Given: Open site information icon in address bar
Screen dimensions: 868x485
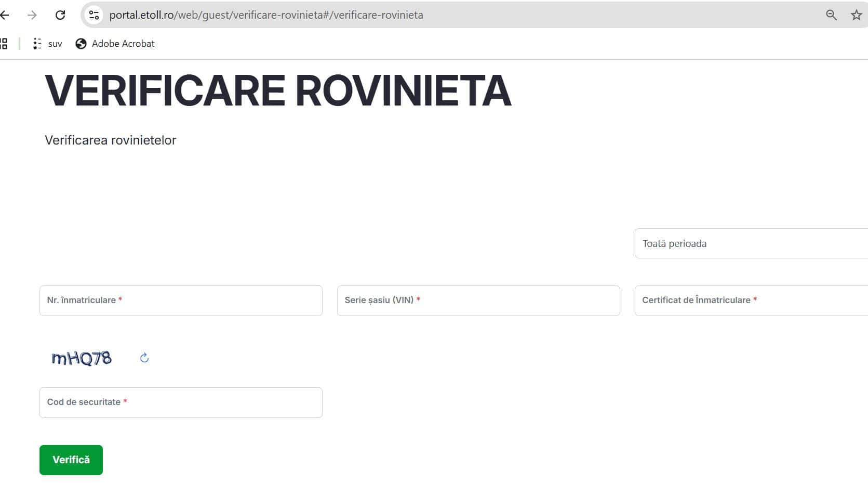Looking at the screenshot, I should pos(94,15).
